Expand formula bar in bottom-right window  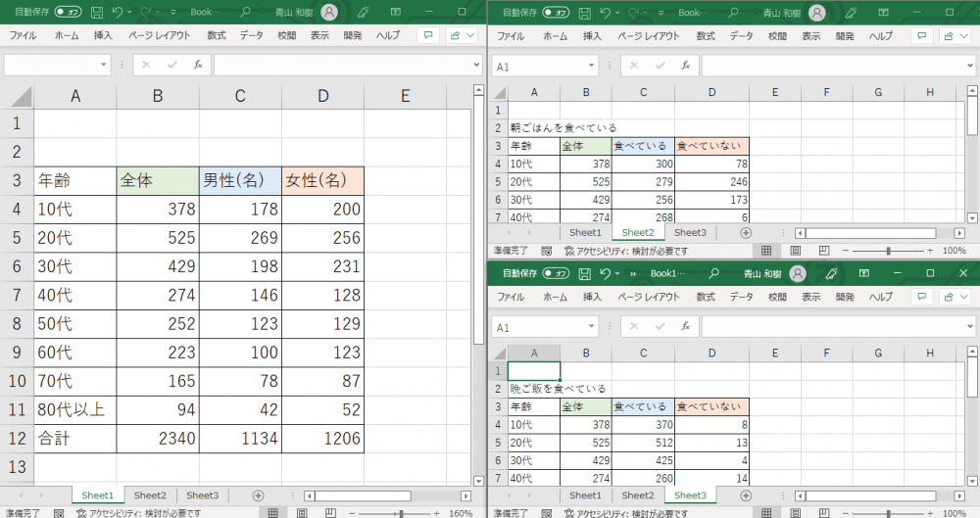pyautogui.click(x=970, y=326)
